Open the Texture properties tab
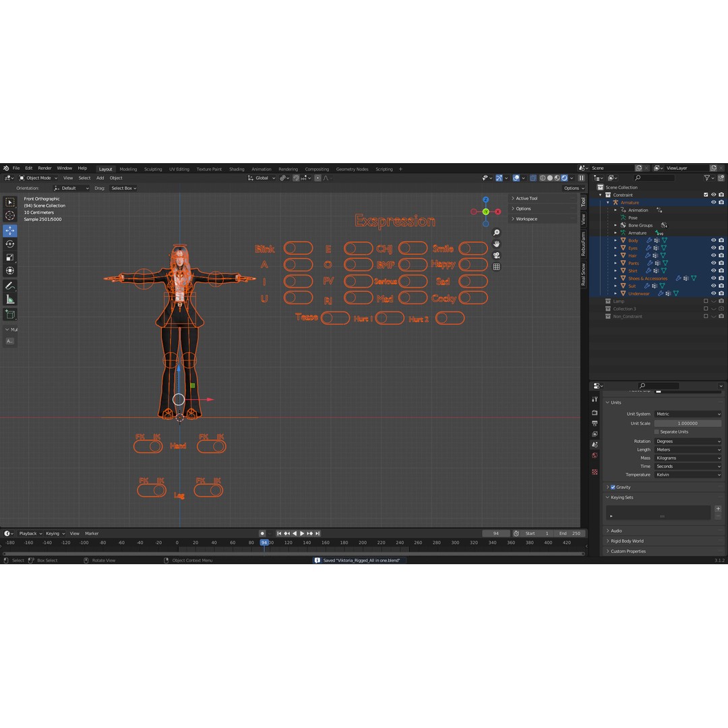 [595, 472]
